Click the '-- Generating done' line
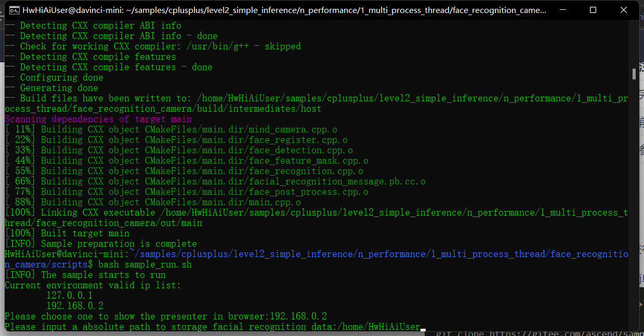644x336 pixels. [x=51, y=88]
